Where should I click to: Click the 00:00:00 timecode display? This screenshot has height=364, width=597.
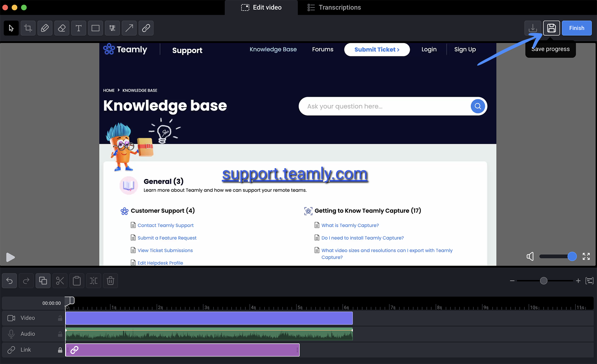coord(51,303)
